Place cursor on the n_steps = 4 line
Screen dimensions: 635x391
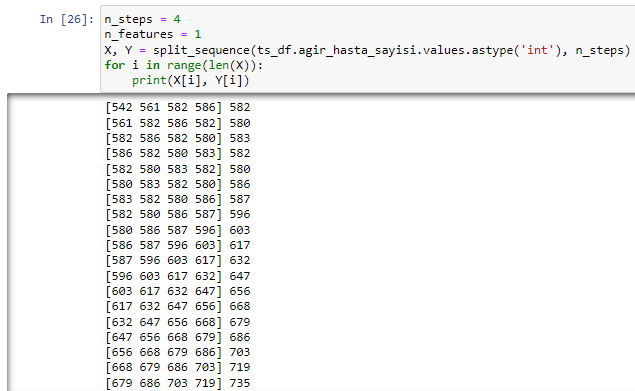[142, 19]
